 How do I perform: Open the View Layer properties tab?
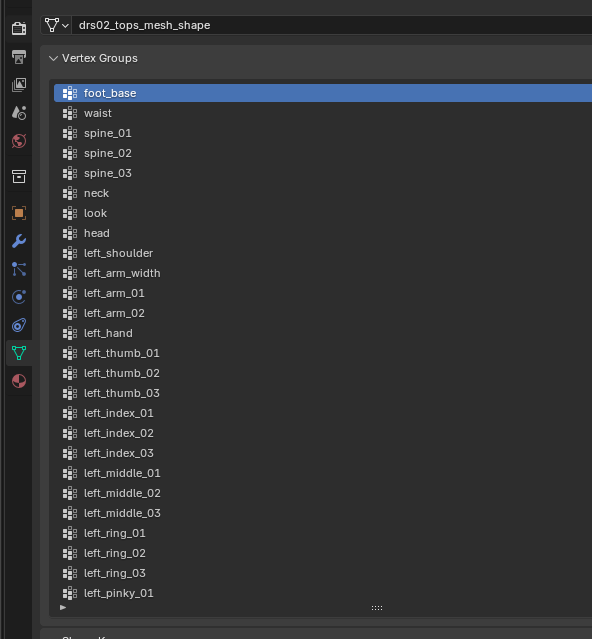click(19, 85)
